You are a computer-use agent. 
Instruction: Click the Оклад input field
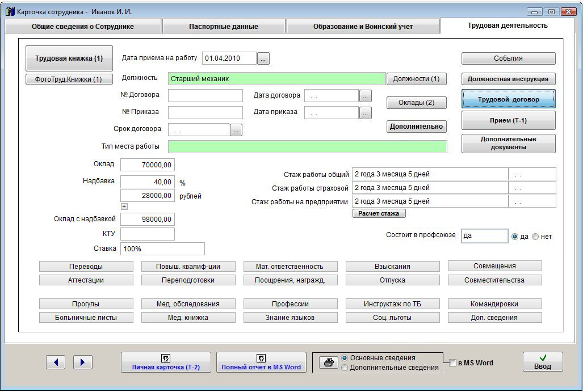(x=148, y=165)
